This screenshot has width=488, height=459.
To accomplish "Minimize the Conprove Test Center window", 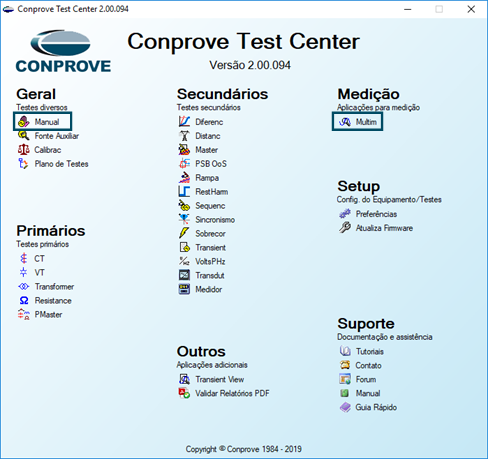I will coord(407,9).
